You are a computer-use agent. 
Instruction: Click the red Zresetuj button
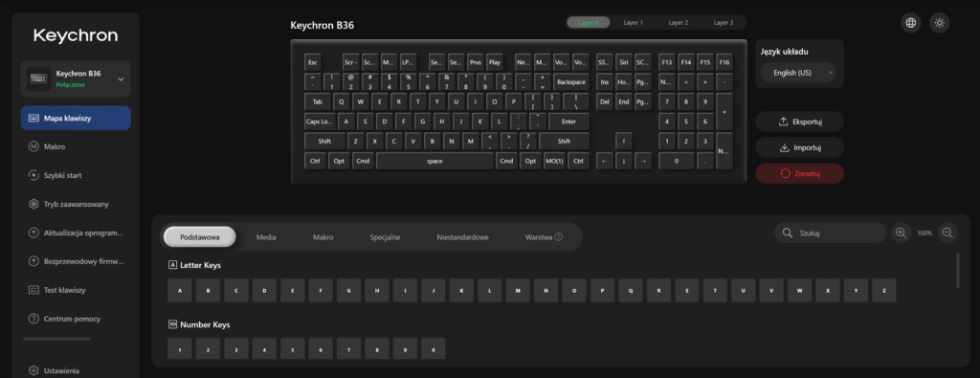[x=799, y=174]
